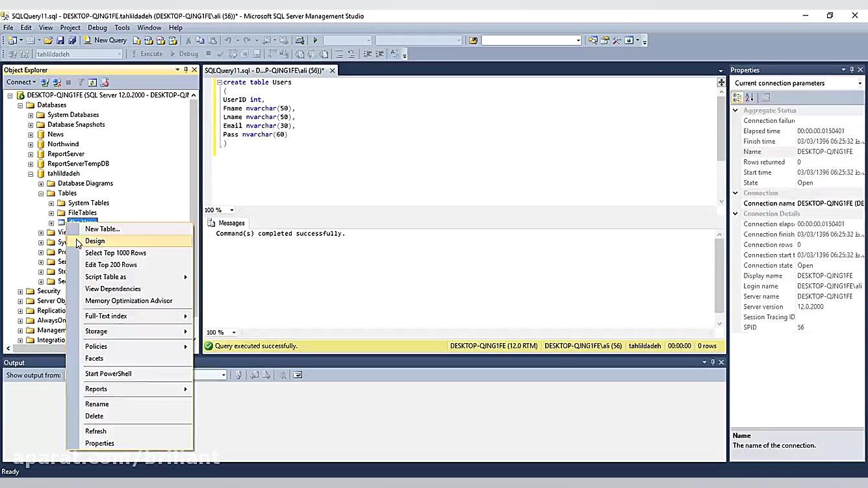Collapse the Connection Details property group
The image size is (868, 488).
click(735, 214)
